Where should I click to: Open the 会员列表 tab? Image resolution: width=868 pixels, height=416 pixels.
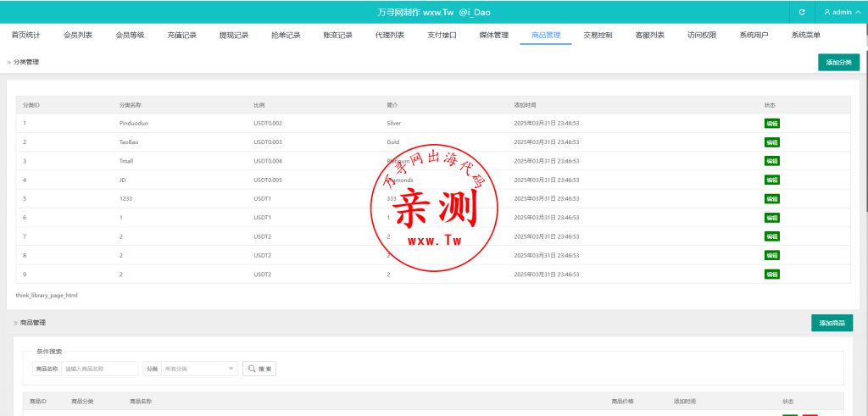tap(78, 35)
